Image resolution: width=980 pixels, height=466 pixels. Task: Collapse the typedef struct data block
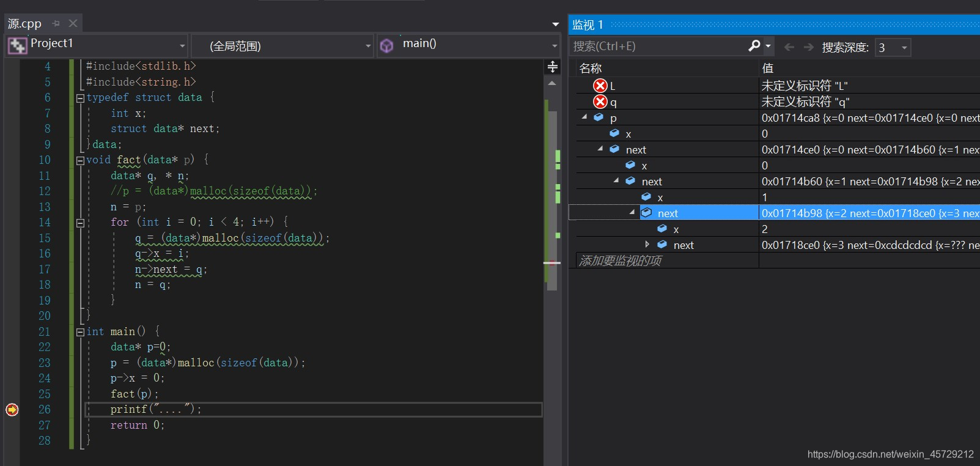(80, 98)
